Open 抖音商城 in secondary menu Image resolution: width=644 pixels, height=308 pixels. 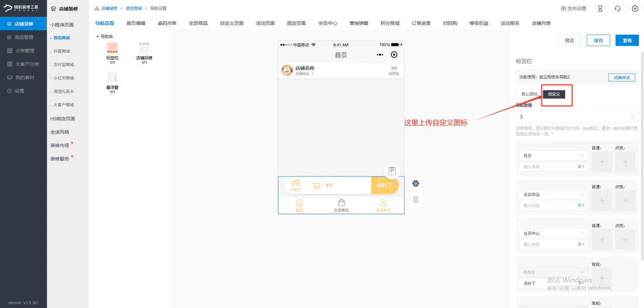[62, 51]
